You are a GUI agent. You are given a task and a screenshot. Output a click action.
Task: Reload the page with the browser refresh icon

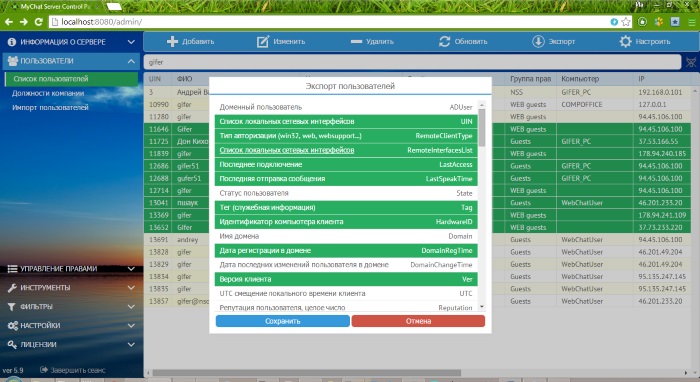point(38,22)
